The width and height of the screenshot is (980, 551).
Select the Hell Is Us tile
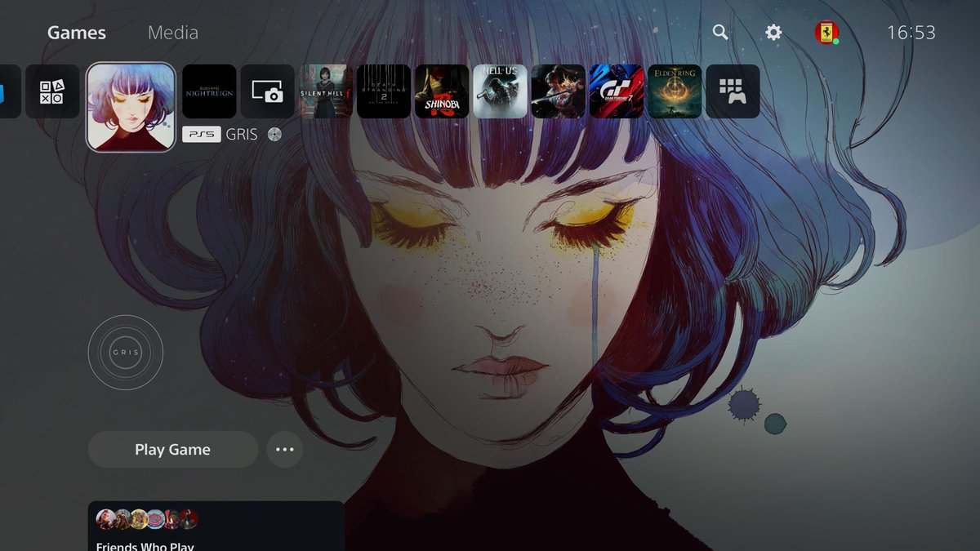(500, 91)
